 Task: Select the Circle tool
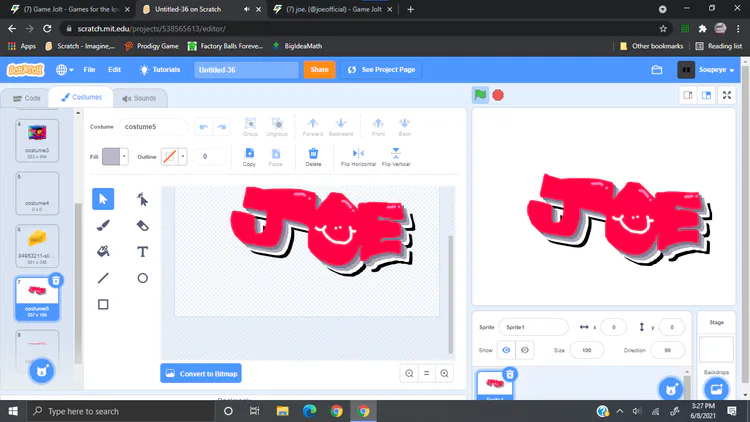[x=142, y=278]
